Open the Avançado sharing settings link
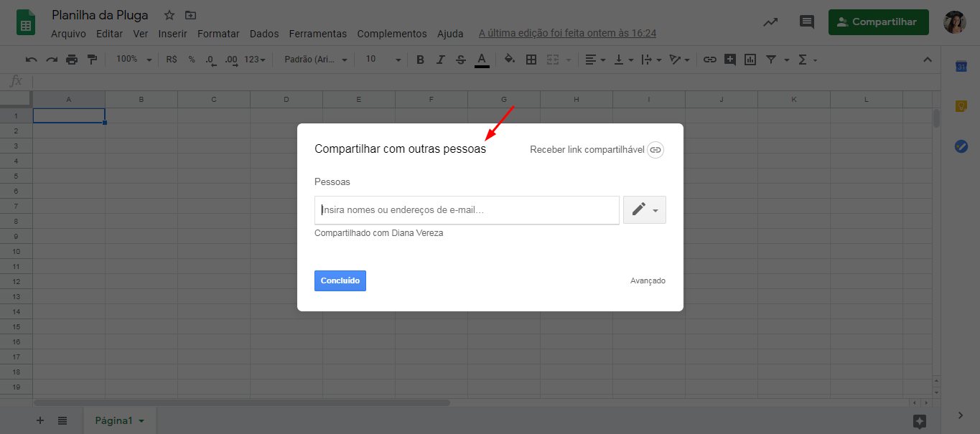 [648, 280]
